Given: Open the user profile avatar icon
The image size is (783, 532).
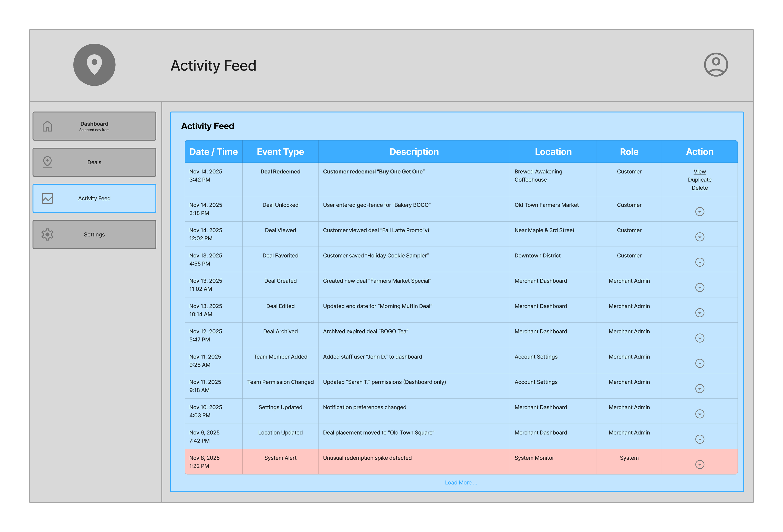Looking at the screenshot, I should pos(716,65).
